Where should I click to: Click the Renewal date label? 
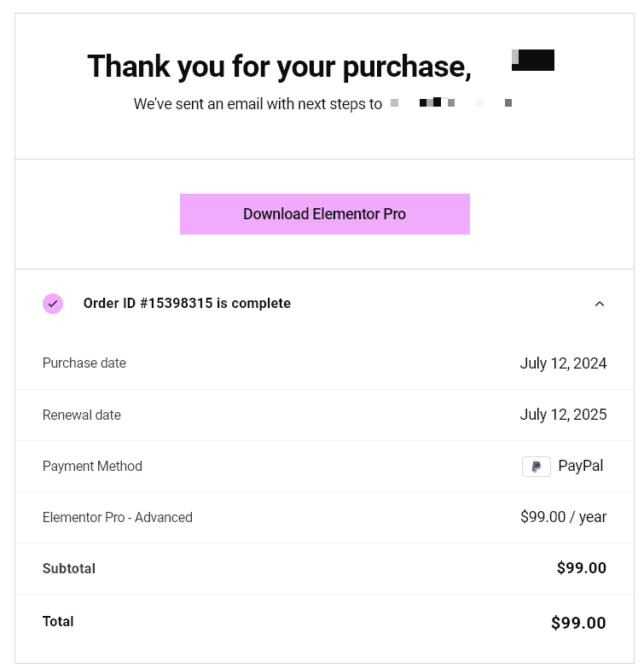pos(82,415)
